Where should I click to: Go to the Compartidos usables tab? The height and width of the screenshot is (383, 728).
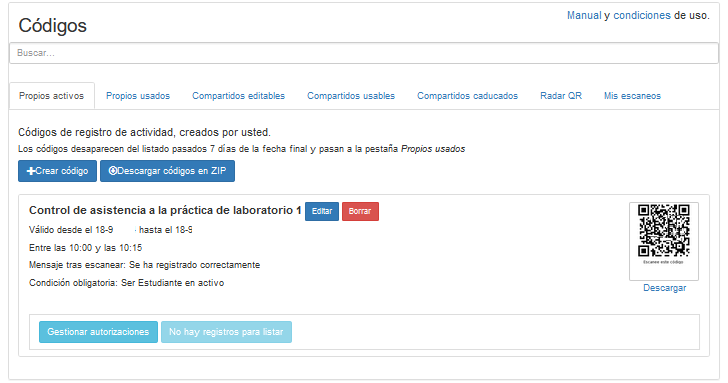tap(351, 96)
